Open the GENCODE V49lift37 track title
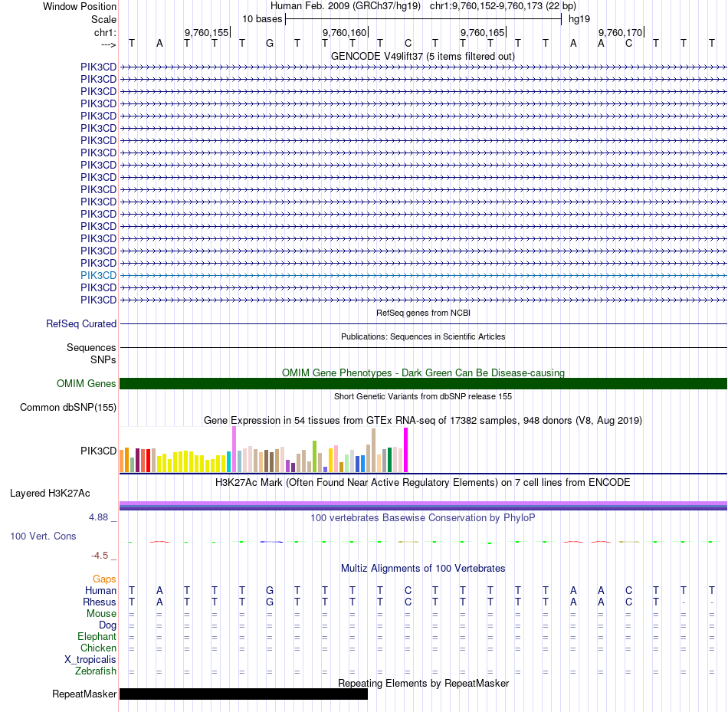 422,56
